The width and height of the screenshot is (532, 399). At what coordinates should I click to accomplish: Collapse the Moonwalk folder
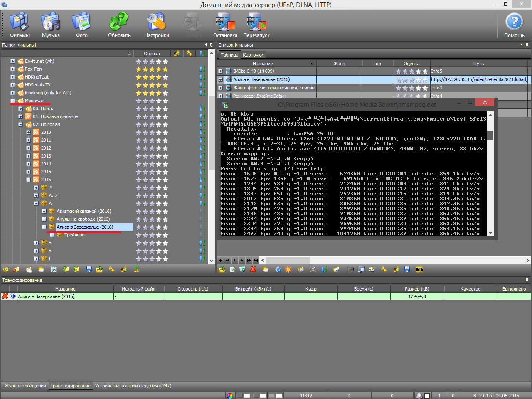point(12,101)
